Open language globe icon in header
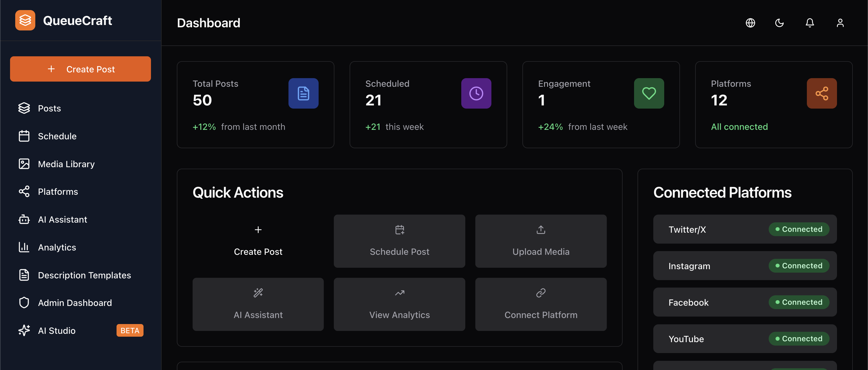The image size is (868, 370). click(750, 23)
